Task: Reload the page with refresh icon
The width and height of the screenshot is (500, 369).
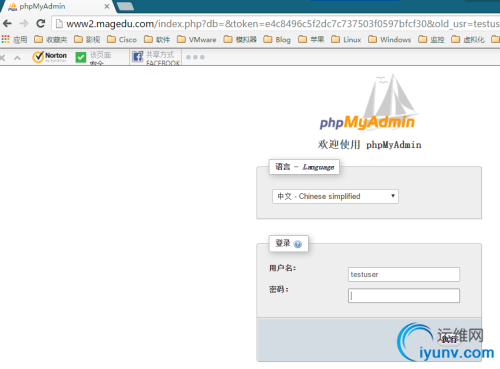Action: pyautogui.click(x=41, y=23)
